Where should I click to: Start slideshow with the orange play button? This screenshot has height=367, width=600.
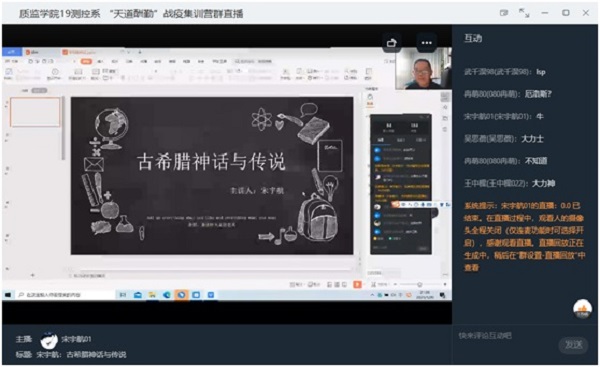click(x=357, y=284)
